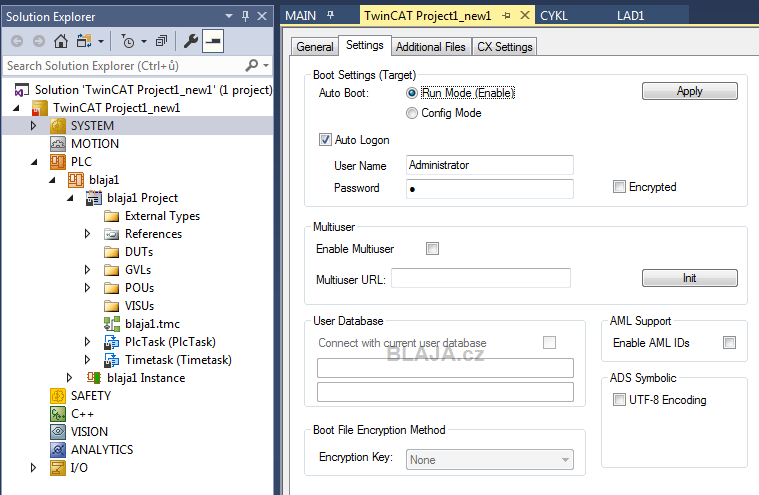Expand the I/O tree node
The image size is (759, 495).
[33, 467]
